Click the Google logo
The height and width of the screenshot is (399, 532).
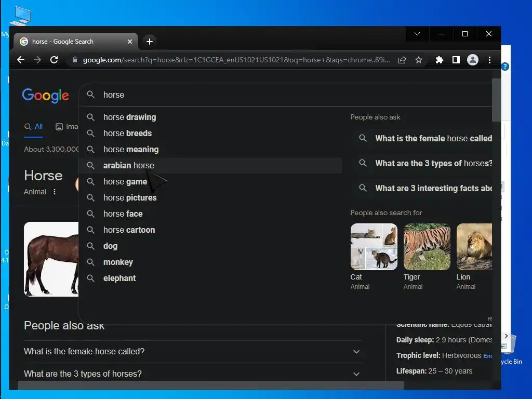click(46, 96)
